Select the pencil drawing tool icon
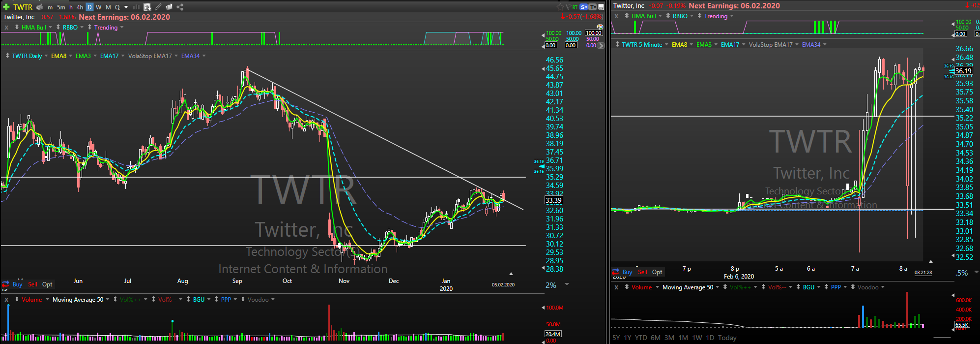 158,7
